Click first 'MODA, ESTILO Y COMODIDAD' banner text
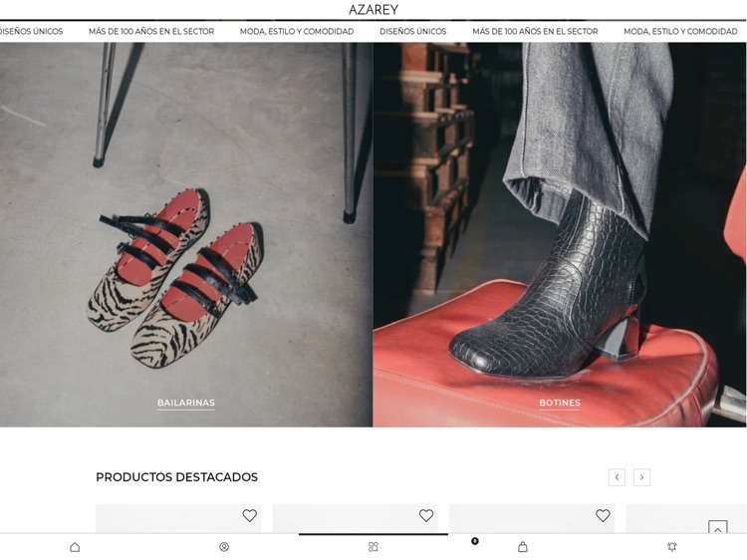This screenshot has width=747, height=560. pos(297,32)
